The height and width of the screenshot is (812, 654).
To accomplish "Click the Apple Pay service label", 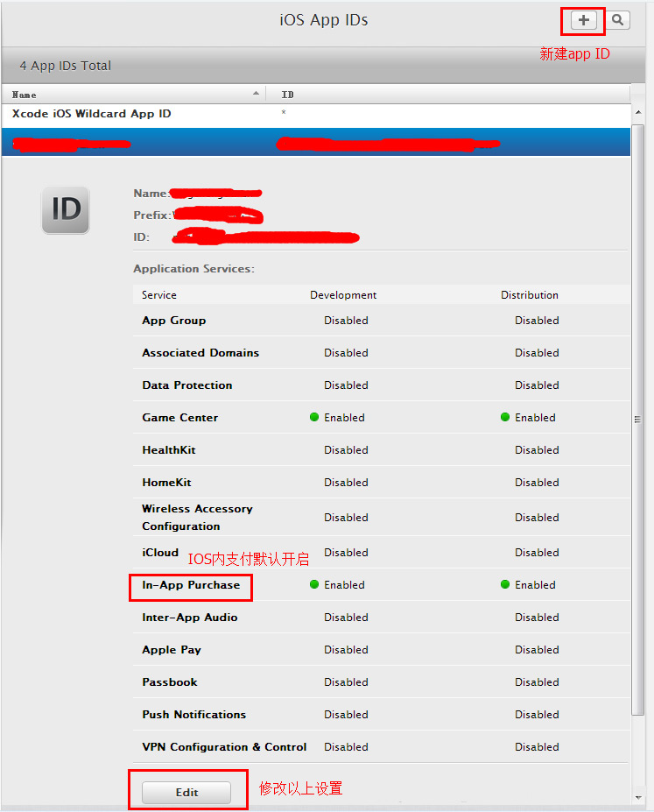I will coord(172,650).
